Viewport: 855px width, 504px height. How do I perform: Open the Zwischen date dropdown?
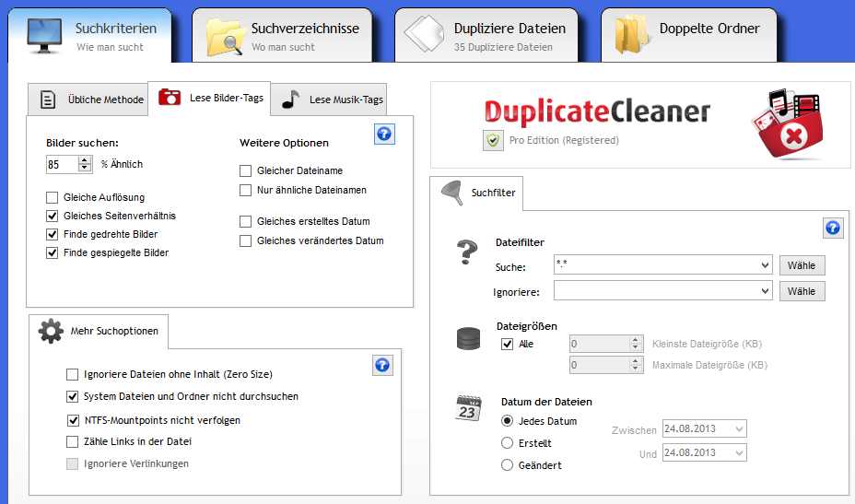pyautogui.click(x=740, y=429)
